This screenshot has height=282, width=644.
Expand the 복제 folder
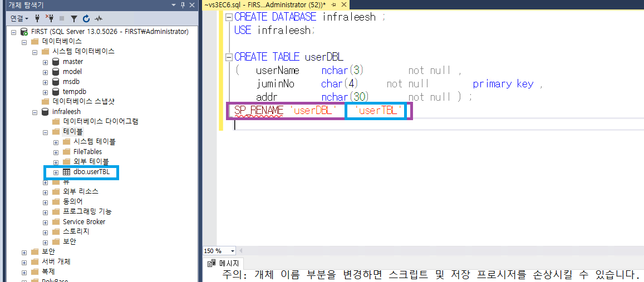(x=24, y=272)
